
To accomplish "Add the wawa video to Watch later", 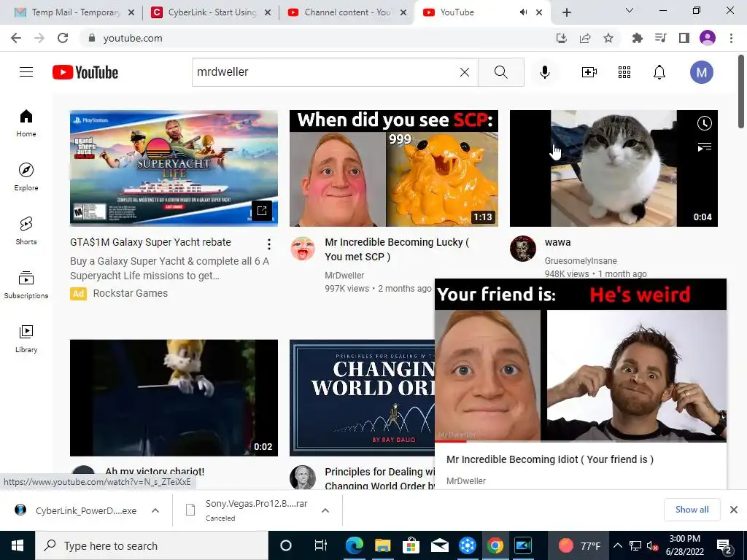I will [704, 123].
